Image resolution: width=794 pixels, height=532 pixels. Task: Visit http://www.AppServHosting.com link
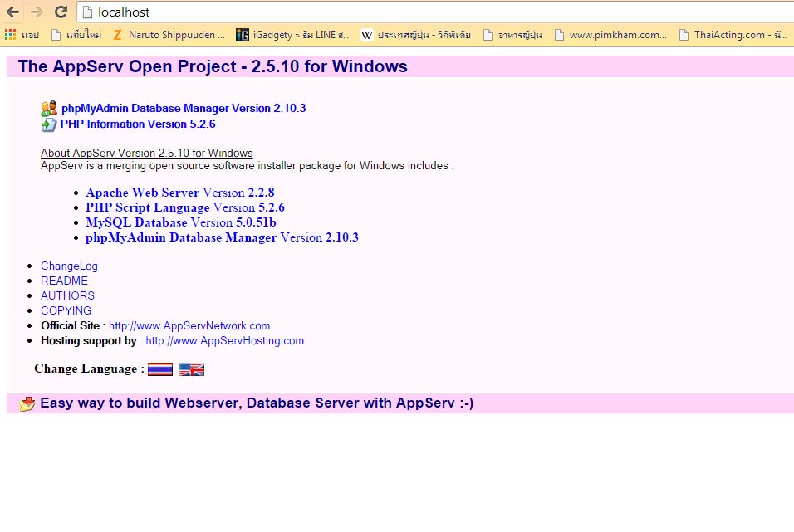pyautogui.click(x=225, y=340)
